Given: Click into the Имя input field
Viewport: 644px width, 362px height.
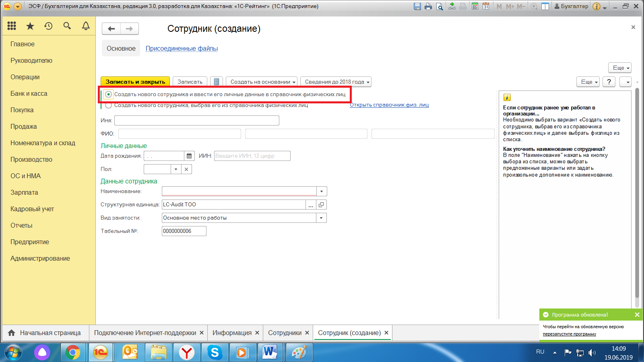Looking at the screenshot, I should (197, 121).
